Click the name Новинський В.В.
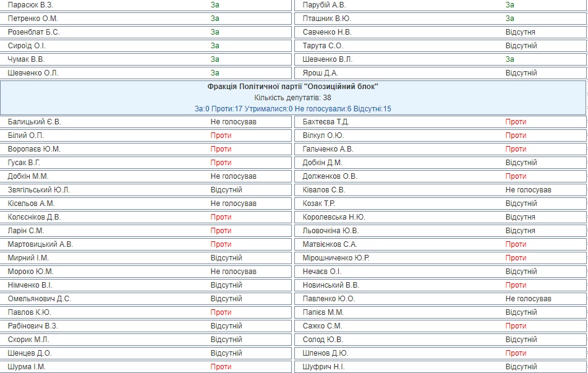 [331, 285]
